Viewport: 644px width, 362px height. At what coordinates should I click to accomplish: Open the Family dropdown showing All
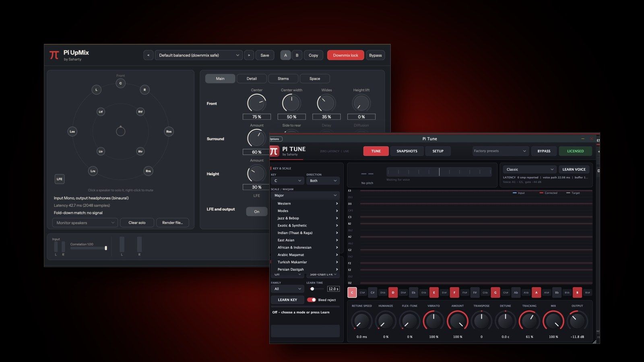click(x=287, y=289)
